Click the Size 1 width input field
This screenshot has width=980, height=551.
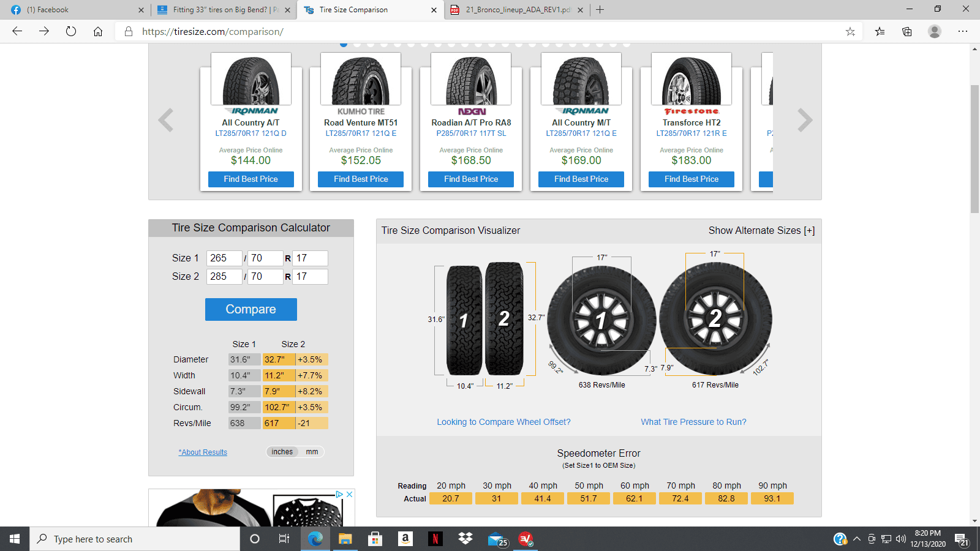coord(224,258)
